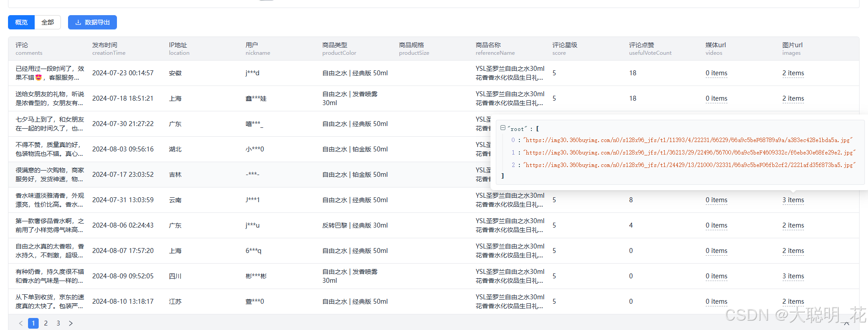Expand 0 items videos for user j***d
The width and height of the screenshot is (868, 330).
716,73
